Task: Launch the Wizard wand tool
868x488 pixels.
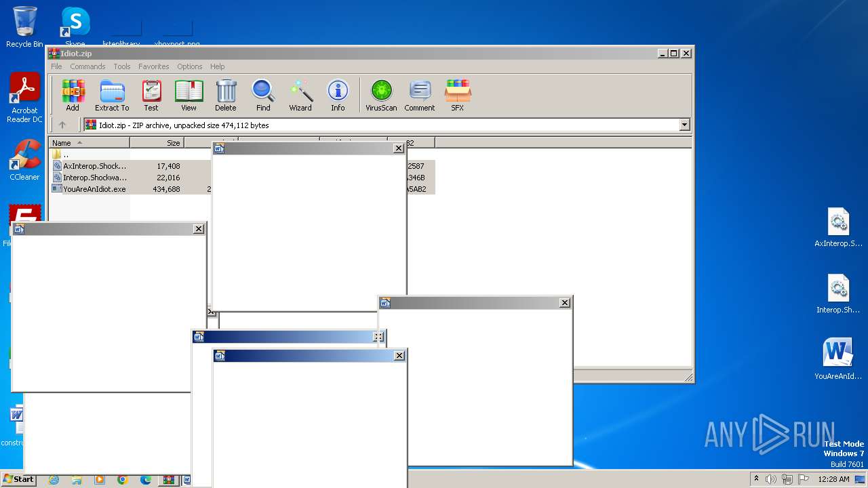Action: [300, 96]
